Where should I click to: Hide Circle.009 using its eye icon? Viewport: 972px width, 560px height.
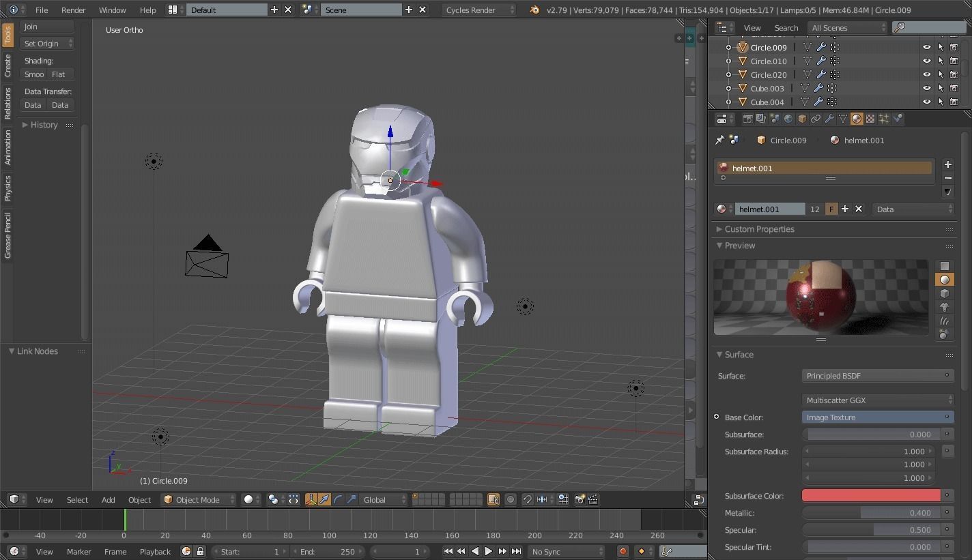click(x=926, y=47)
